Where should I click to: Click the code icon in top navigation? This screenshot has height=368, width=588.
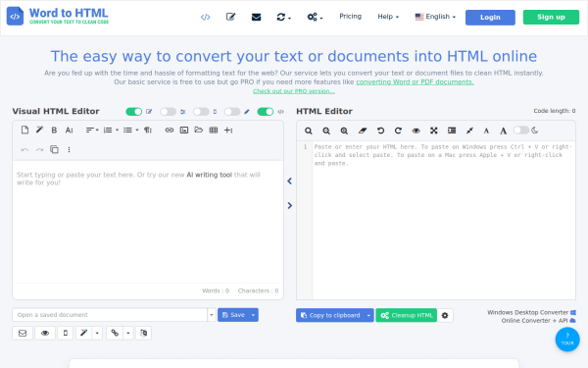coord(205,17)
